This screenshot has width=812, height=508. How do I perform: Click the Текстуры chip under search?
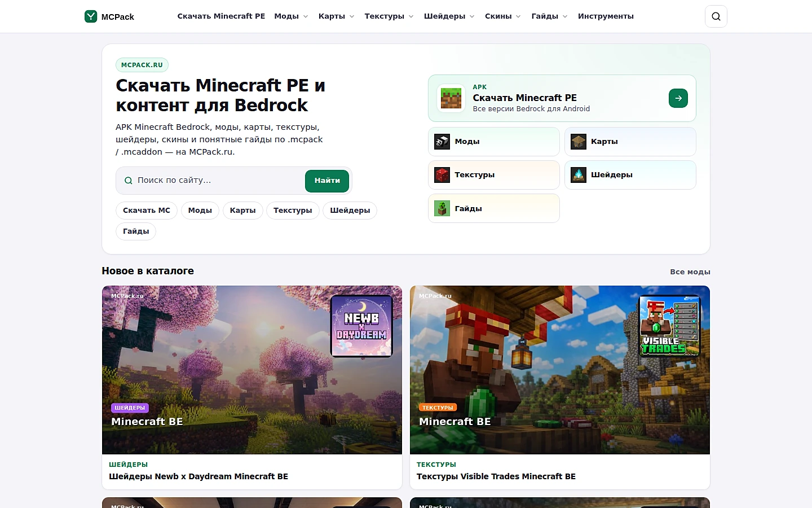[x=293, y=211]
